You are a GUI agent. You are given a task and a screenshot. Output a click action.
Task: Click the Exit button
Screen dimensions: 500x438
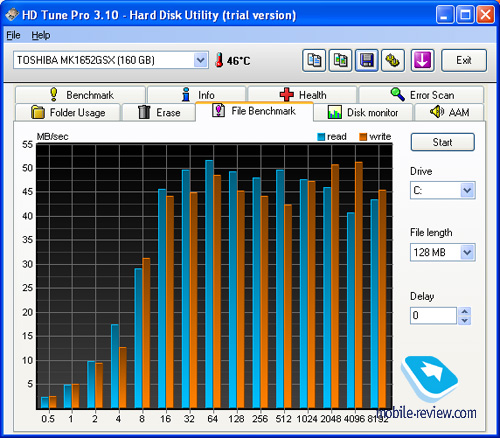tap(464, 60)
